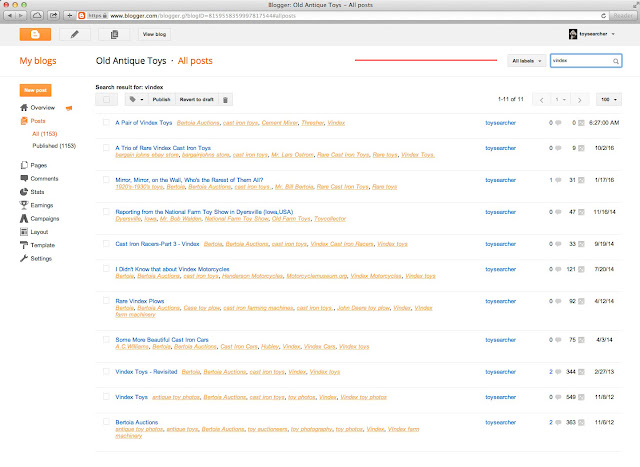Viewport: 640px width, 467px height.
Task: Open the orange Blogger home logo
Action: (35, 34)
